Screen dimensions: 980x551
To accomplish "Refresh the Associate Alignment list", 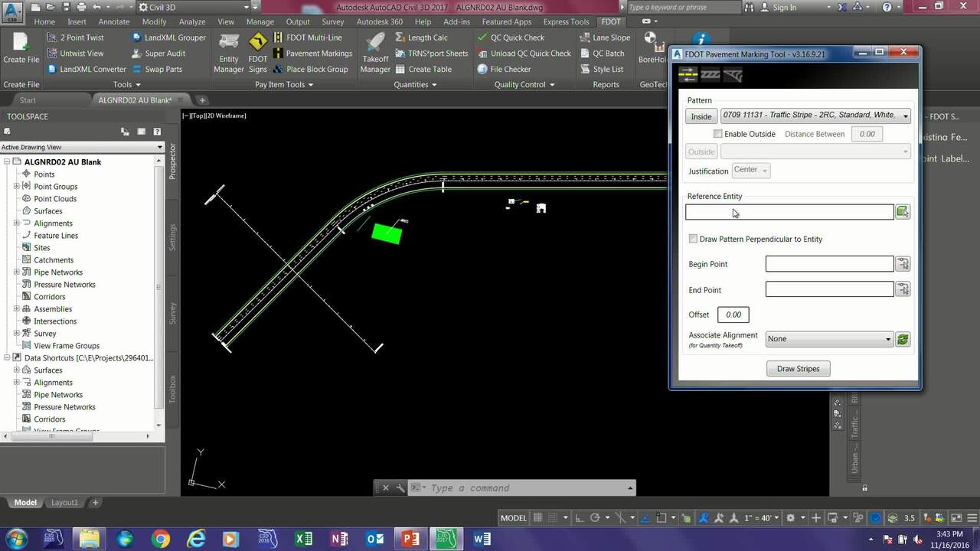I will tap(903, 339).
